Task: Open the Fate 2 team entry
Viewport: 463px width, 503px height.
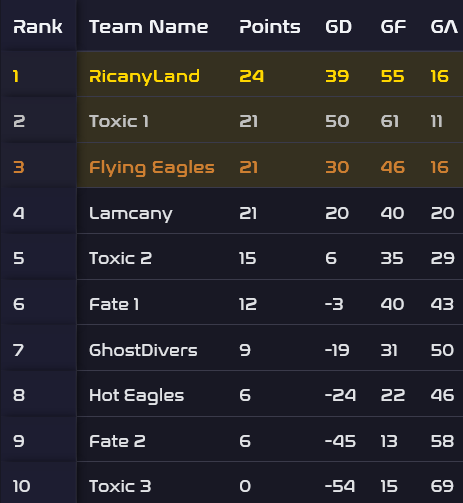Action: coord(117,441)
